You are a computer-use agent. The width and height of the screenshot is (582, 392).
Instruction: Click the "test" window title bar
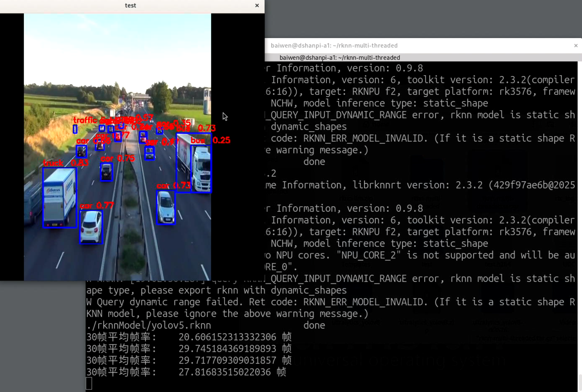[130, 5]
